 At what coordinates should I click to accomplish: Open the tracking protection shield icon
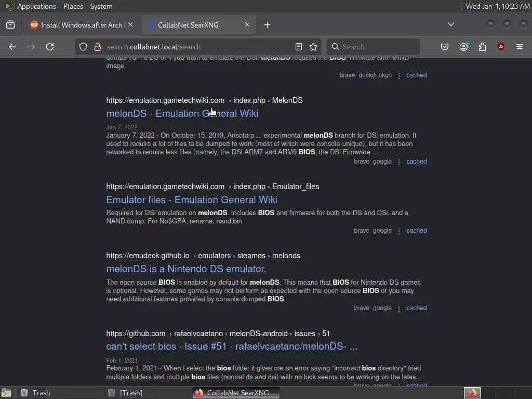click(x=83, y=47)
